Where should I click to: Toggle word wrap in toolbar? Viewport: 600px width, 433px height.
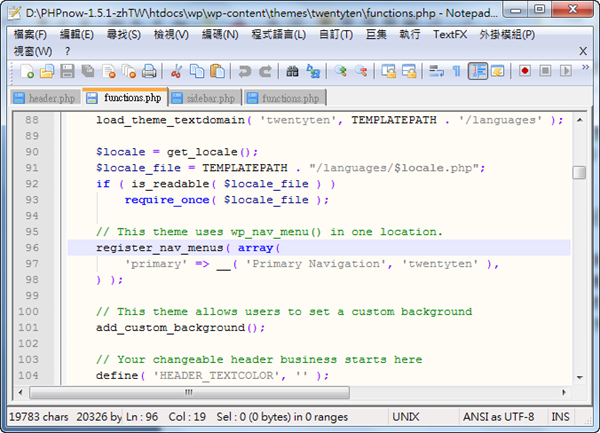pyautogui.click(x=436, y=72)
